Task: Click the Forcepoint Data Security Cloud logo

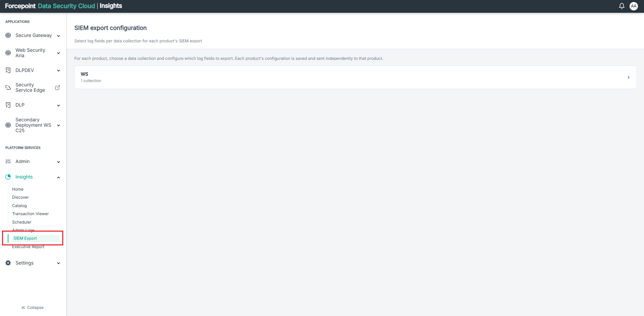Action: coord(50,6)
